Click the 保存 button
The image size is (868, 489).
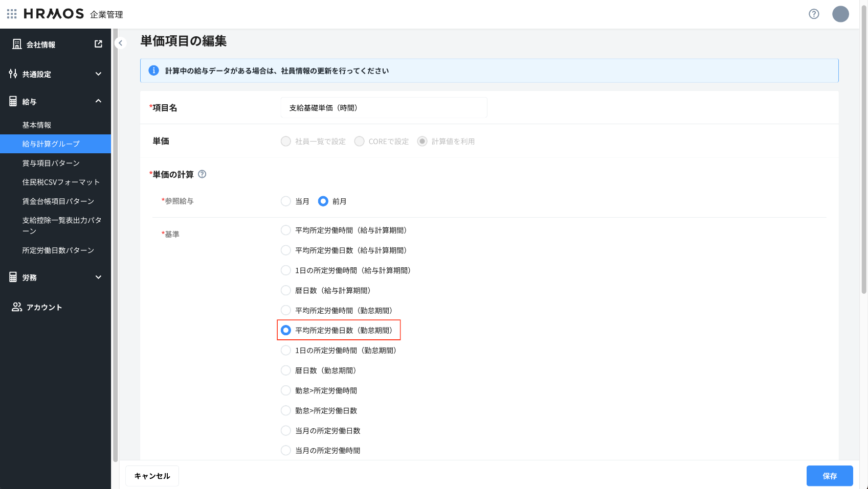coord(829,476)
